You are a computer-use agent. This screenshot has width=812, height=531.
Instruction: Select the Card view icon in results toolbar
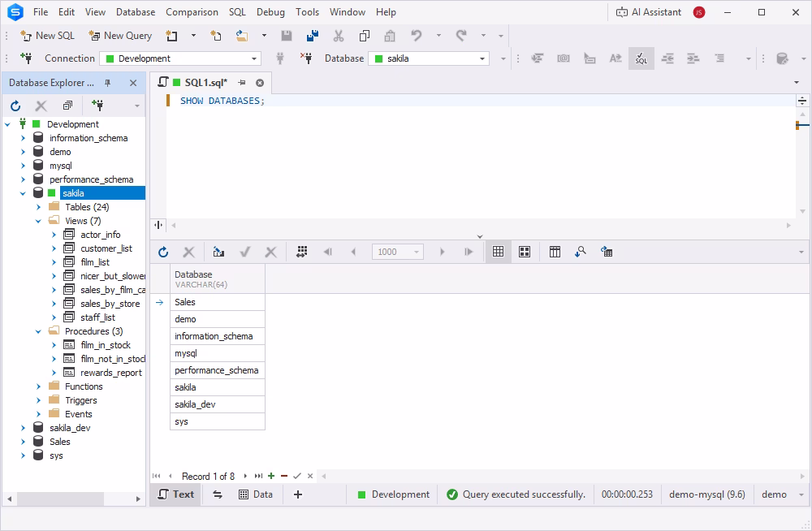[525, 252]
